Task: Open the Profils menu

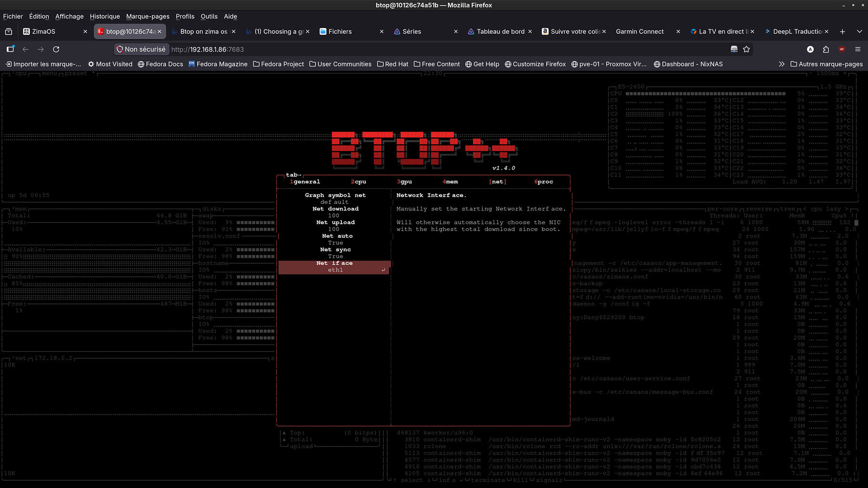Action: point(185,16)
